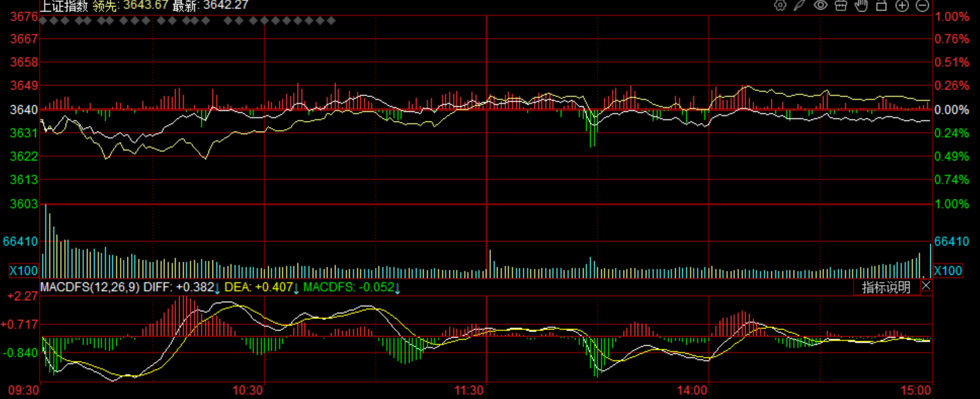Click the 3631 price axis label

tap(24, 133)
